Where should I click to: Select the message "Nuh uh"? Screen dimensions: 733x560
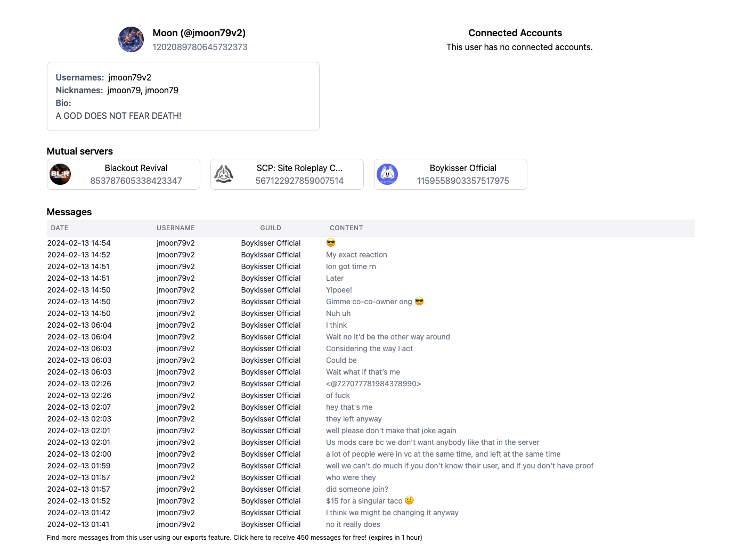coord(338,313)
